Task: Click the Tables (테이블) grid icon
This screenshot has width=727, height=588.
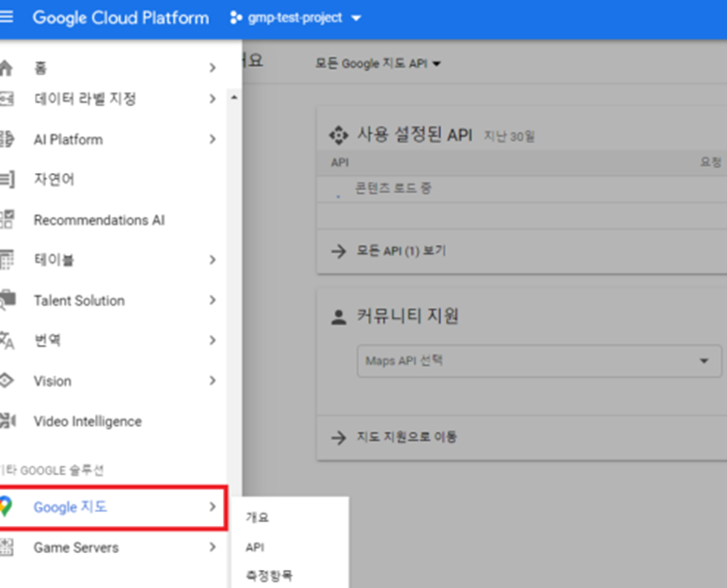Action: pyautogui.click(x=7, y=260)
